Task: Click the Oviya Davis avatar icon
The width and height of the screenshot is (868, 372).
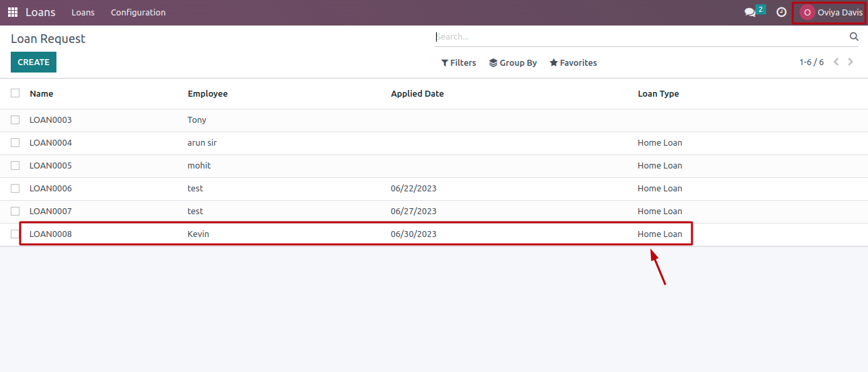Action: pyautogui.click(x=807, y=12)
